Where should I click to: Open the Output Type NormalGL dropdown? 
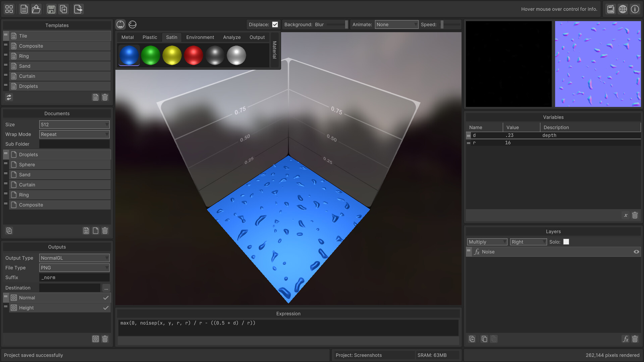pyautogui.click(x=74, y=258)
